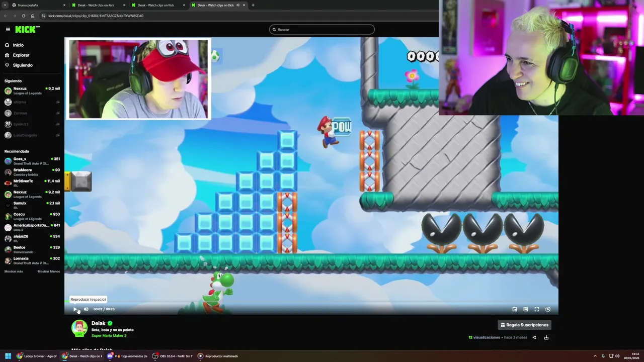The height and width of the screenshot is (362, 644).
Task: Expand the list with Mostrar más
Action: point(14,271)
